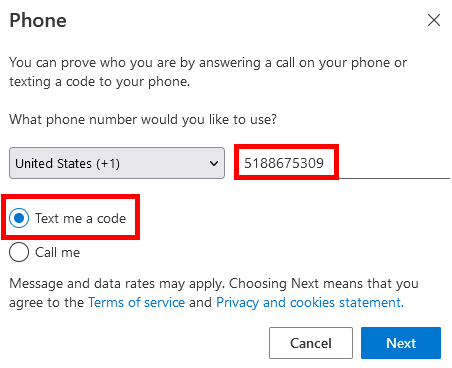The height and width of the screenshot is (368, 452).
Task: Open the country code dropdown
Action: tap(117, 163)
